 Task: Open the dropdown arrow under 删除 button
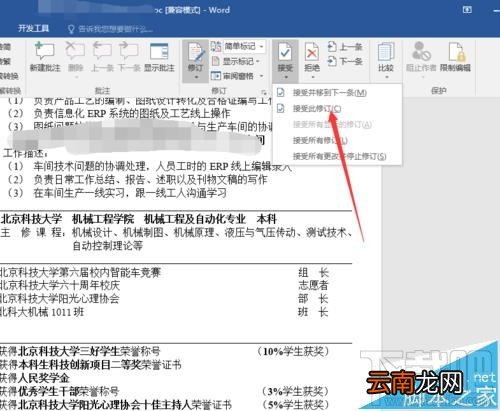[x=76, y=77]
